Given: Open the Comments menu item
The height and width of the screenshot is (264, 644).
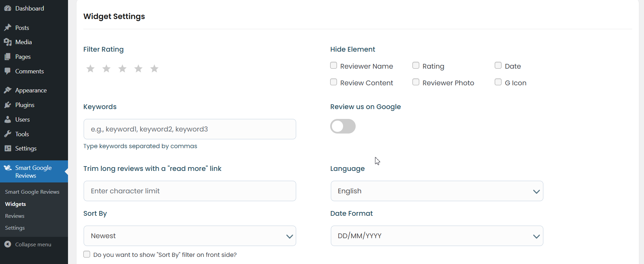Looking at the screenshot, I should (34, 71).
